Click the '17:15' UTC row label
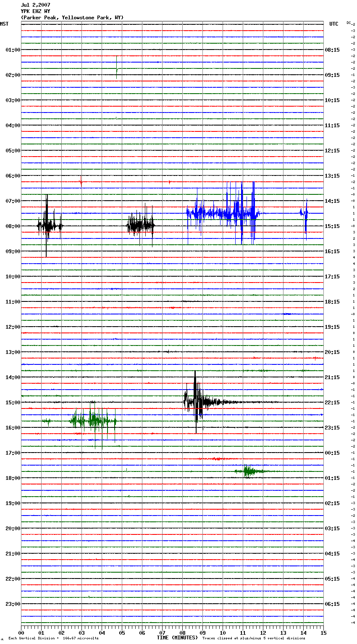This screenshot has width=357, height=644. (332, 277)
